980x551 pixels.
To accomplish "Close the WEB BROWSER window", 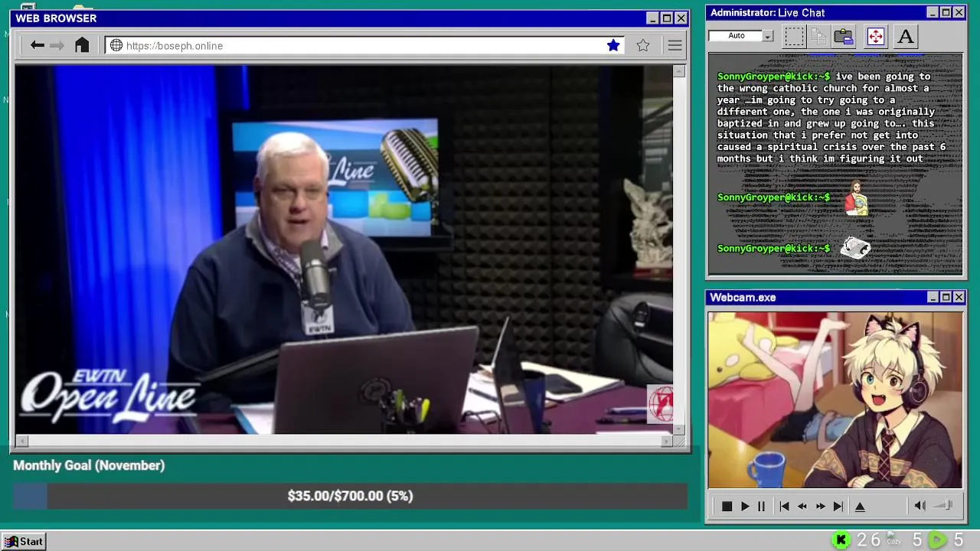I will 681,18.
